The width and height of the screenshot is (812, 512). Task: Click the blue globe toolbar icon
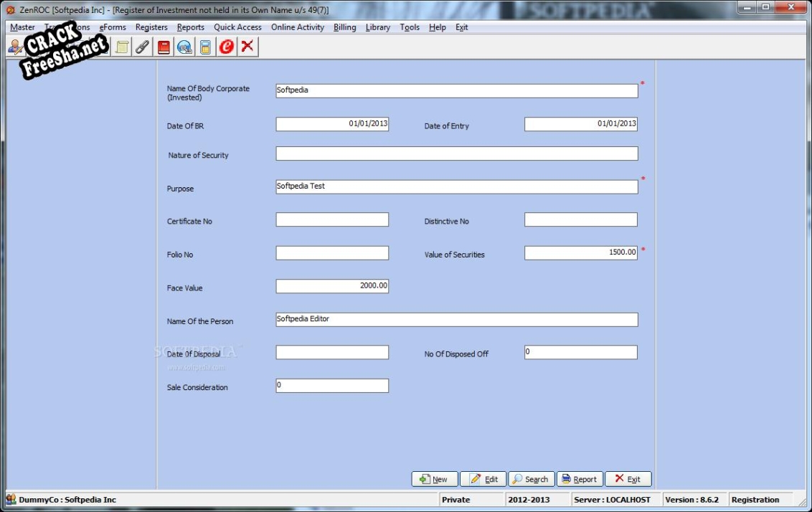tap(184, 47)
